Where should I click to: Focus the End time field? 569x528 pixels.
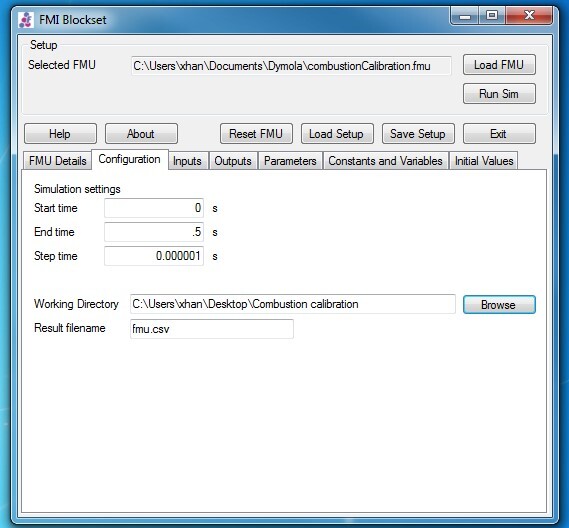pos(154,232)
